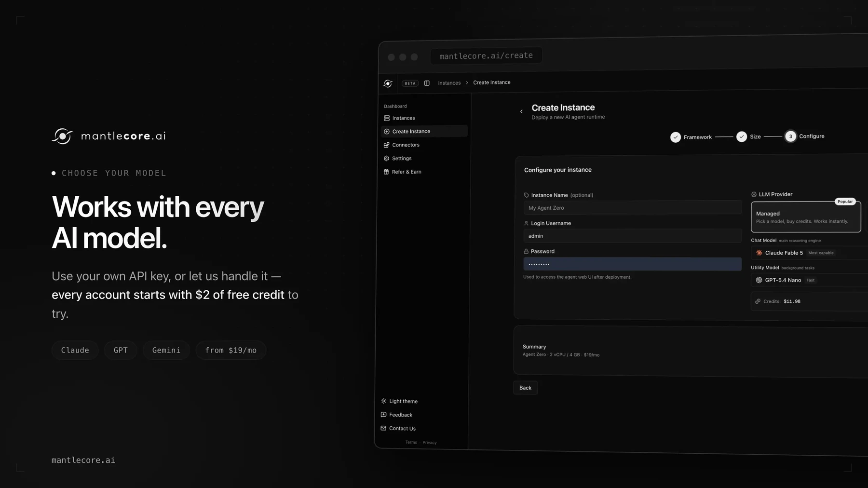Screen dimensions: 868x488
Task: Click the Connectors sidebar icon
Action: click(386, 145)
